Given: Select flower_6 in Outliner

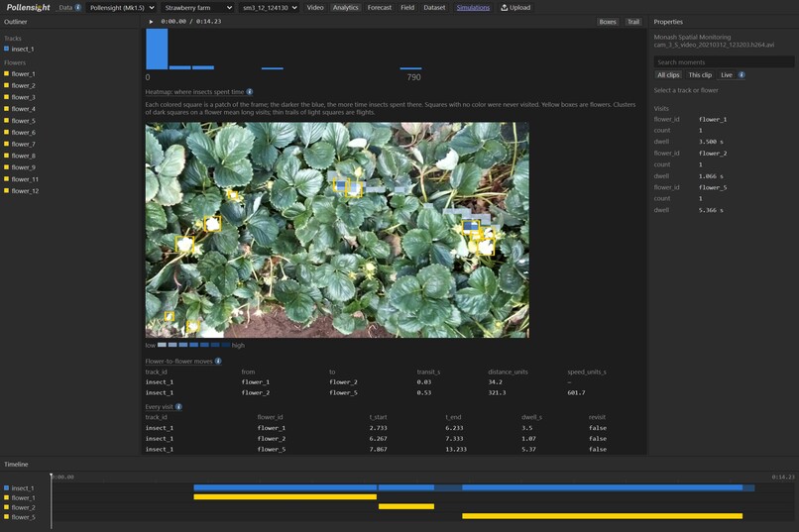Looking at the screenshot, I should click(x=23, y=133).
